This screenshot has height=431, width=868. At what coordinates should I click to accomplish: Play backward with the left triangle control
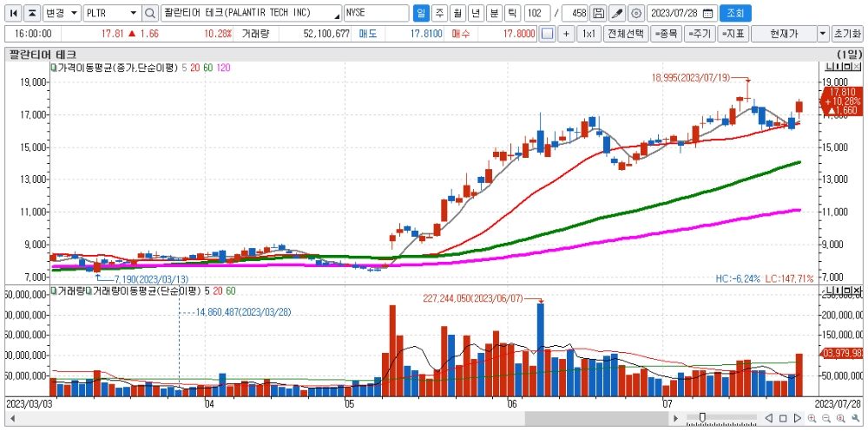[768, 418]
